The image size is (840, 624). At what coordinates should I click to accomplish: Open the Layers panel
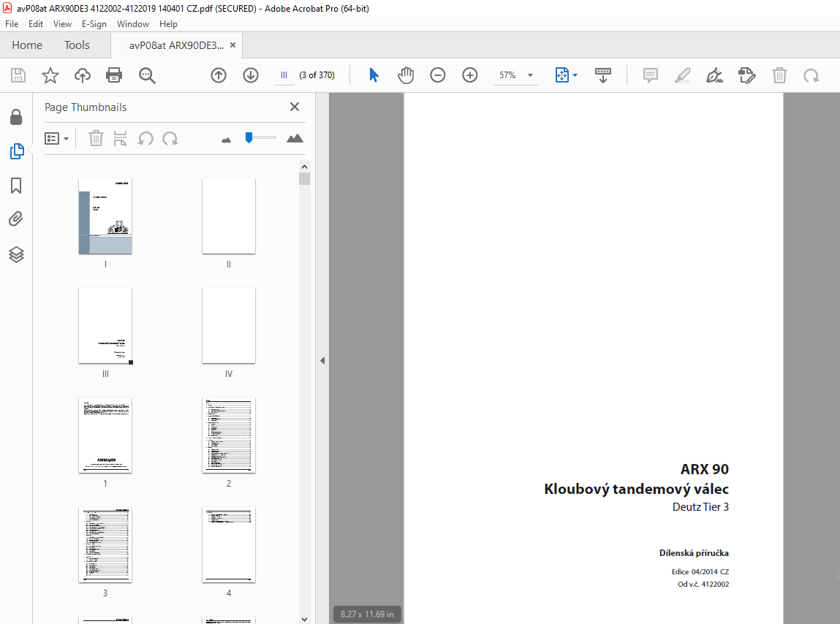click(16, 254)
